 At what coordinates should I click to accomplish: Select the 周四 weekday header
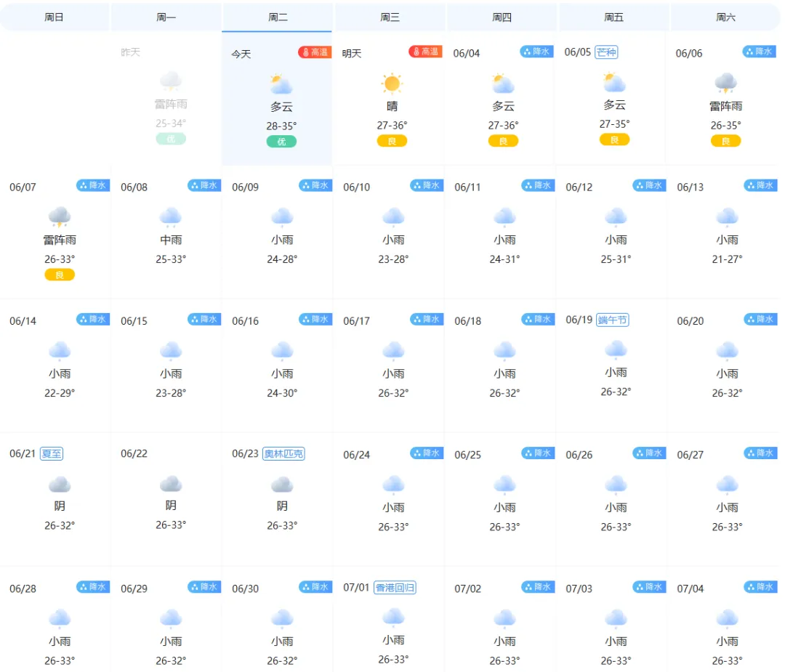point(502,17)
